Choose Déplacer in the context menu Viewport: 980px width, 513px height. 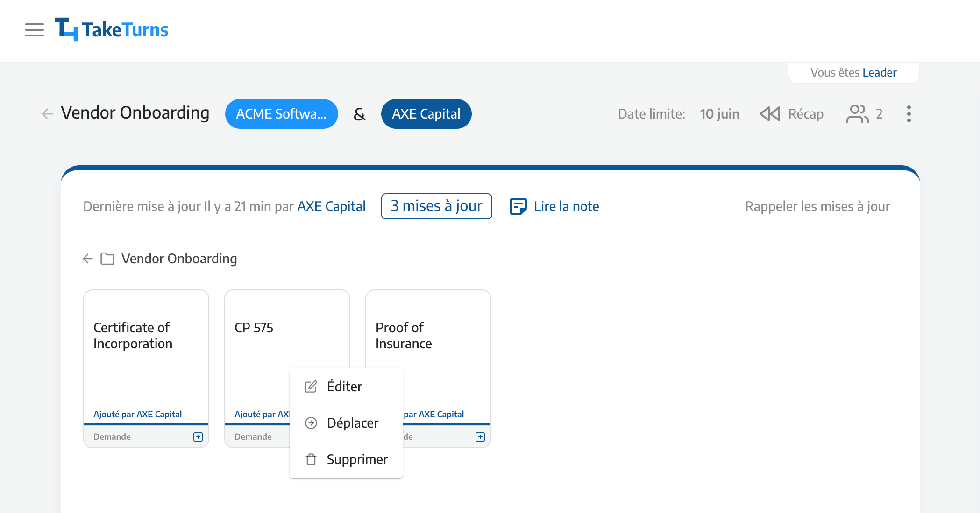pyautogui.click(x=346, y=422)
